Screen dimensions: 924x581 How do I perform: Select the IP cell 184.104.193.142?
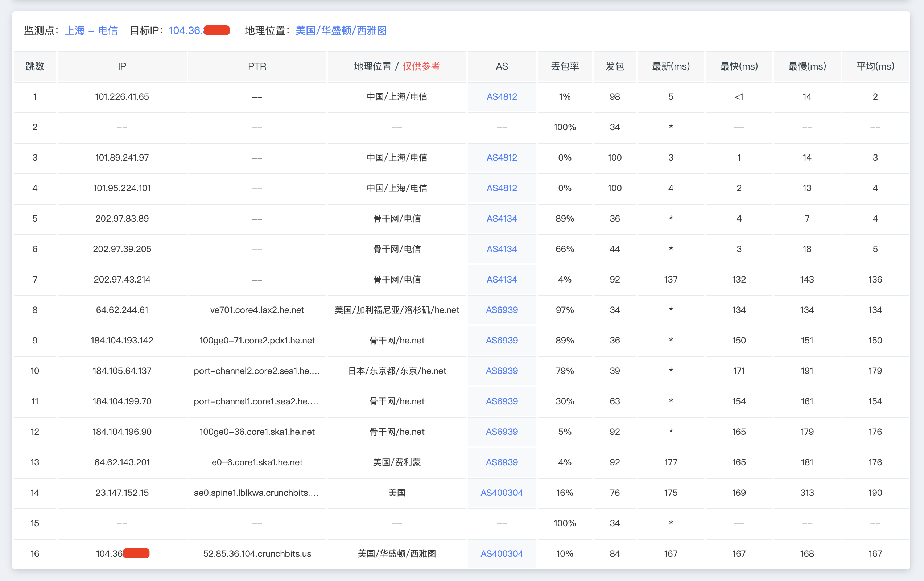[122, 341]
